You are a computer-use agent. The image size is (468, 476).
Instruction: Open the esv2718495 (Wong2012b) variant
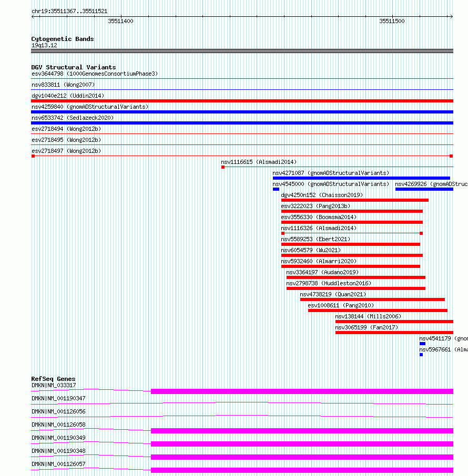click(x=66, y=140)
